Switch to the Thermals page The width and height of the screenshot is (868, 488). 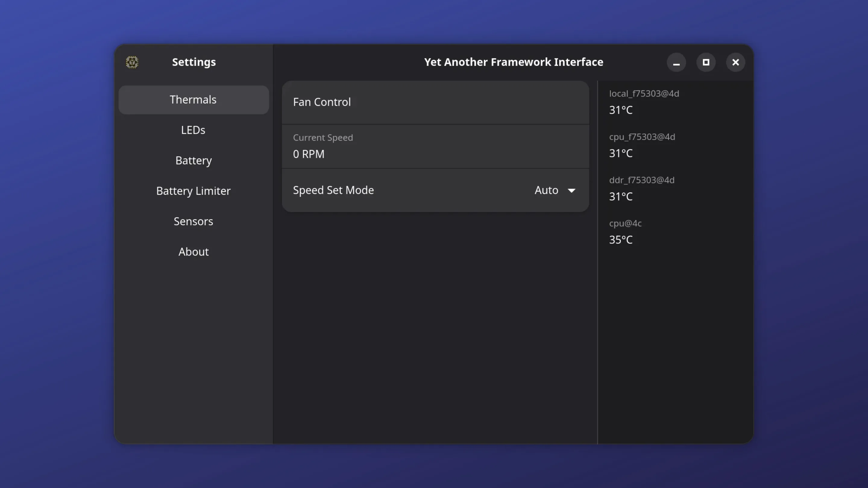(193, 100)
